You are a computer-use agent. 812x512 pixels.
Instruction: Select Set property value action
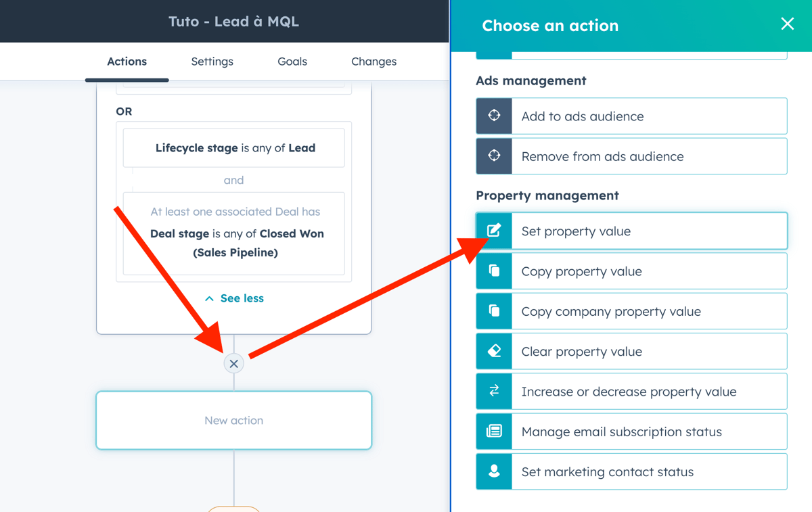631,231
